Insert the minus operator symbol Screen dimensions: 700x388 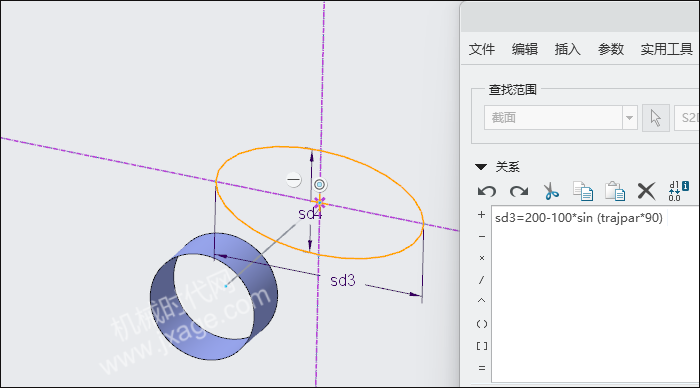[x=481, y=236]
